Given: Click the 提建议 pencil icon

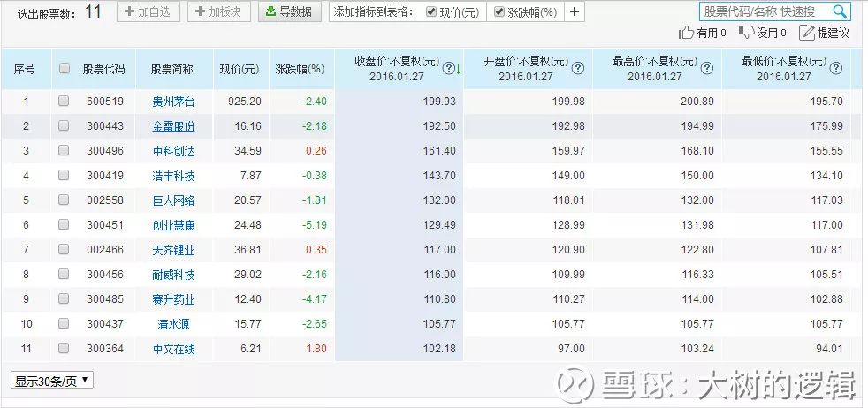Looking at the screenshot, I should 807,34.
